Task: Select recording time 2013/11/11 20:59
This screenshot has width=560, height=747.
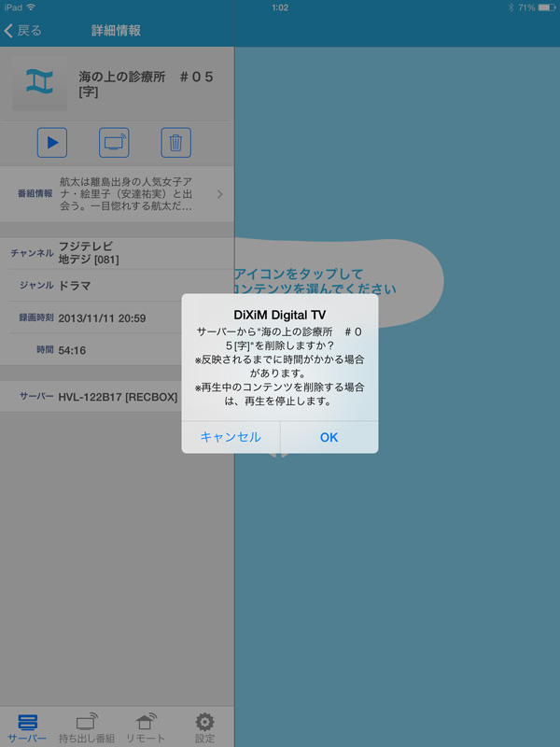Action: [102, 318]
